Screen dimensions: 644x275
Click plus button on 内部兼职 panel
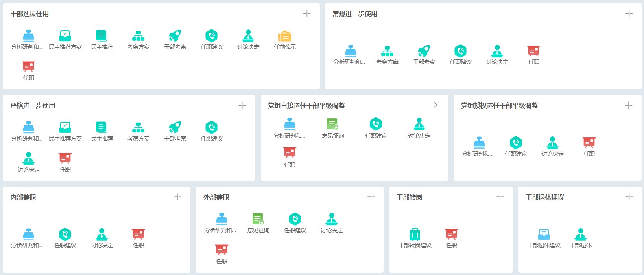point(178,197)
